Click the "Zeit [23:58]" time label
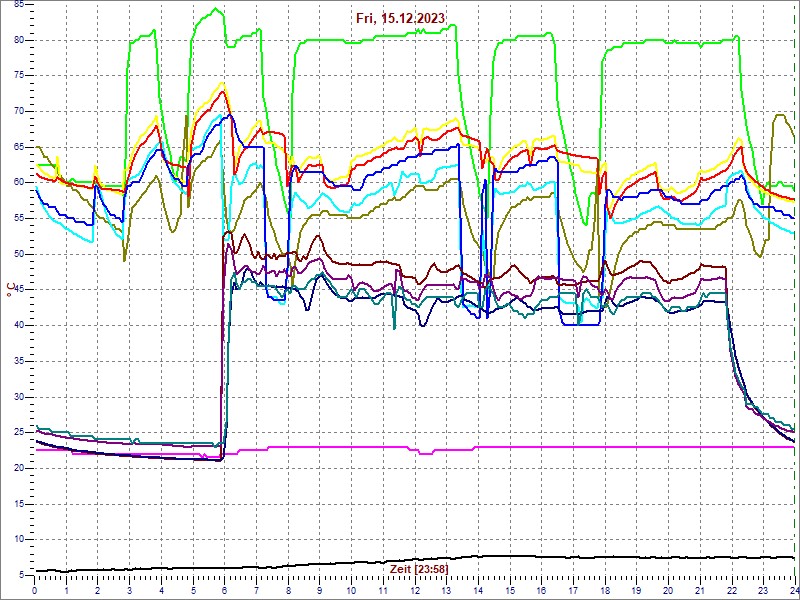This screenshot has height=600, width=800. pos(419,568)
